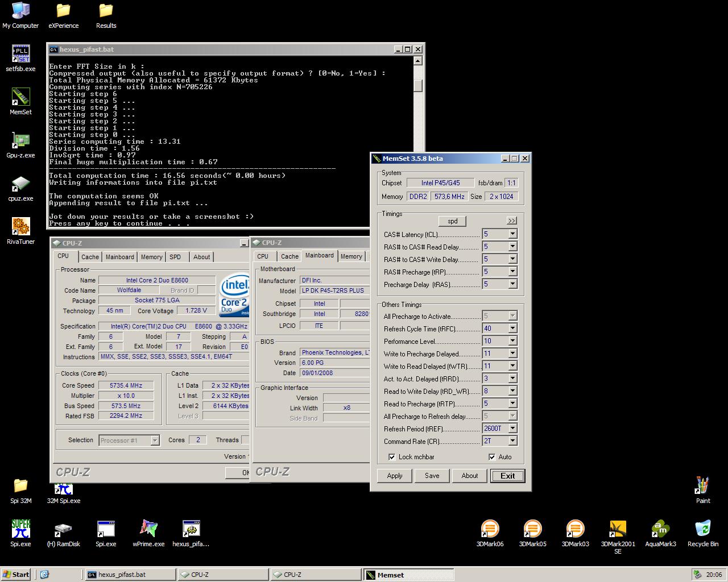Launch setfsb.exe desktop icon
The height and width of the screenshot is (582, 728).
tap(20, 59)
